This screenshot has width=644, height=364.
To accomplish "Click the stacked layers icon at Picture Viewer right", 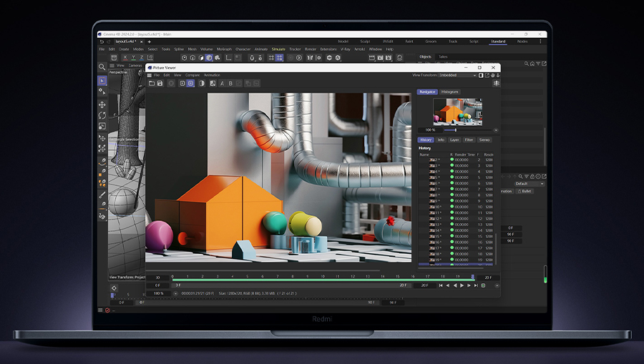I will click(x=496, y=83).
